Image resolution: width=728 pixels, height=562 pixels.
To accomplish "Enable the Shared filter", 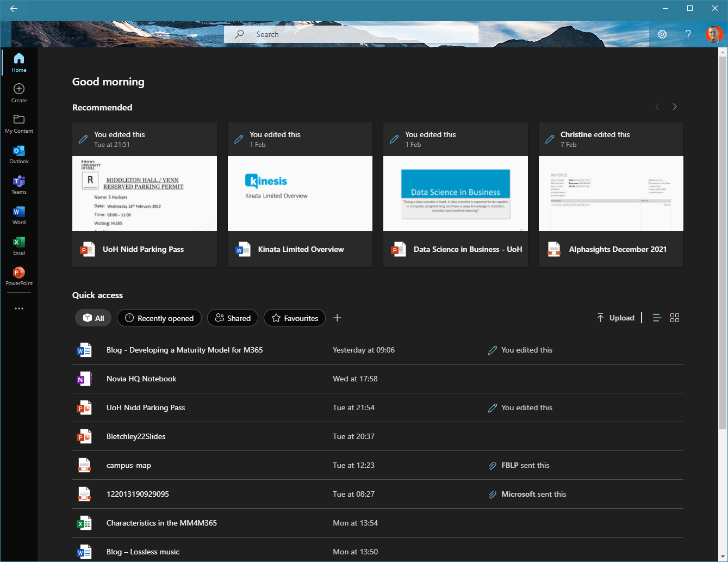I will pos(232,318).
